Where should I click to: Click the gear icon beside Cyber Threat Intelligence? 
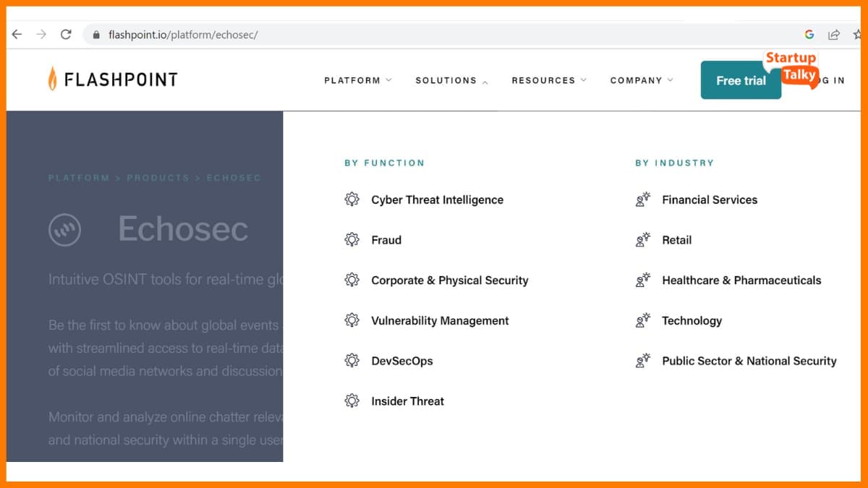pos(352,200)
